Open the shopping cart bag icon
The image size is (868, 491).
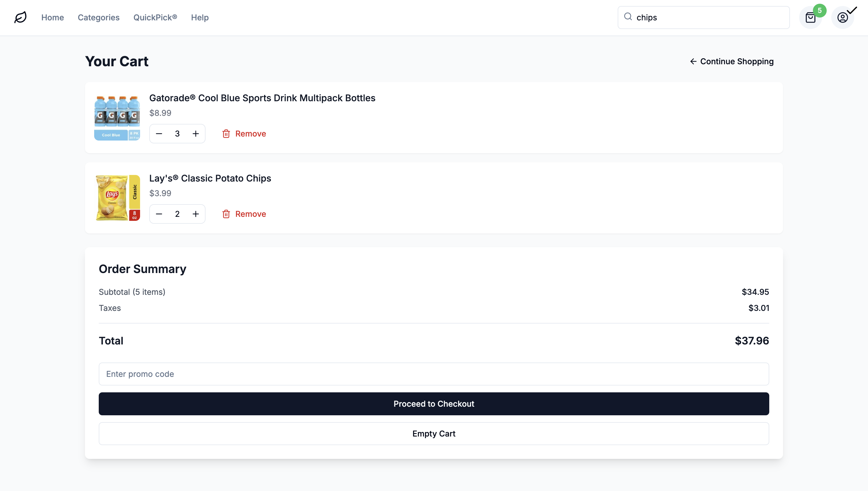810,17
